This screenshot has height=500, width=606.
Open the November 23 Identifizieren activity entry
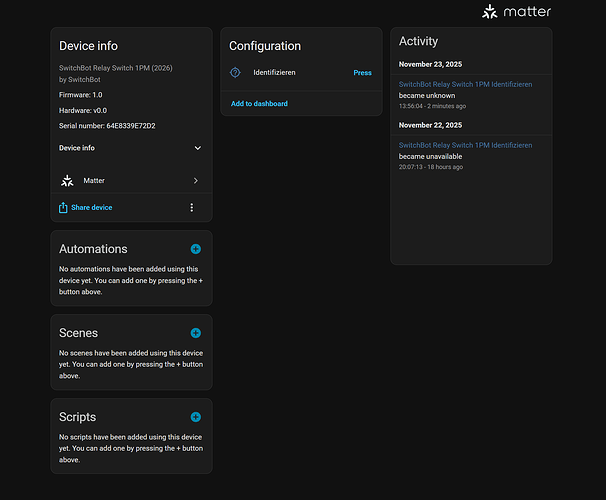pyautogui.click(x=465, y=85)
